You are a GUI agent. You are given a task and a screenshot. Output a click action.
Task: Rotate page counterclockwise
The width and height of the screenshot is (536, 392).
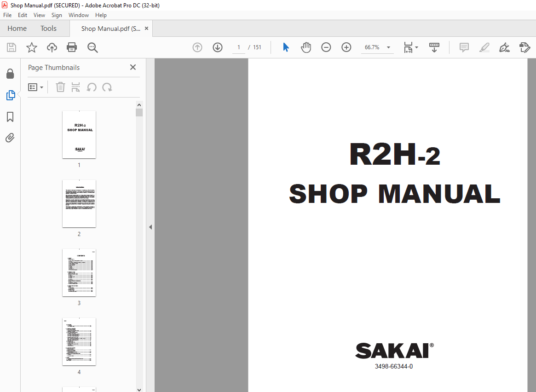(x=91, y=87)
